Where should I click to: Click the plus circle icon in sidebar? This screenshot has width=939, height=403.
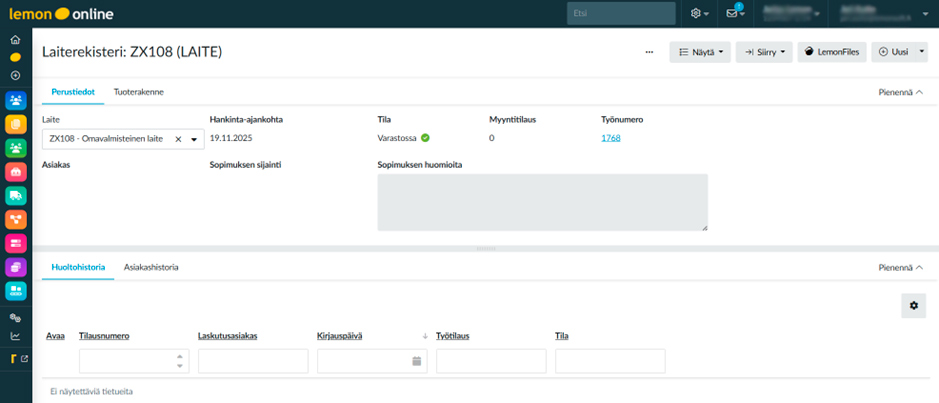coord(15,75)
